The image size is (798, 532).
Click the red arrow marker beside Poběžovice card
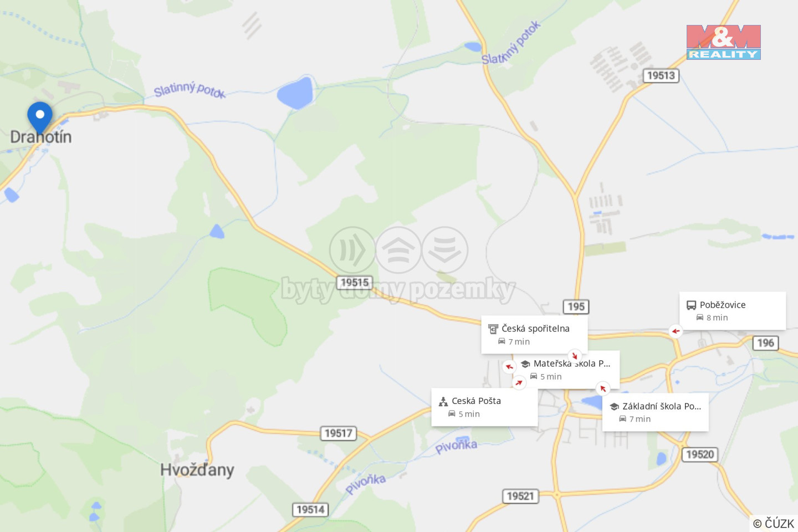676,331
